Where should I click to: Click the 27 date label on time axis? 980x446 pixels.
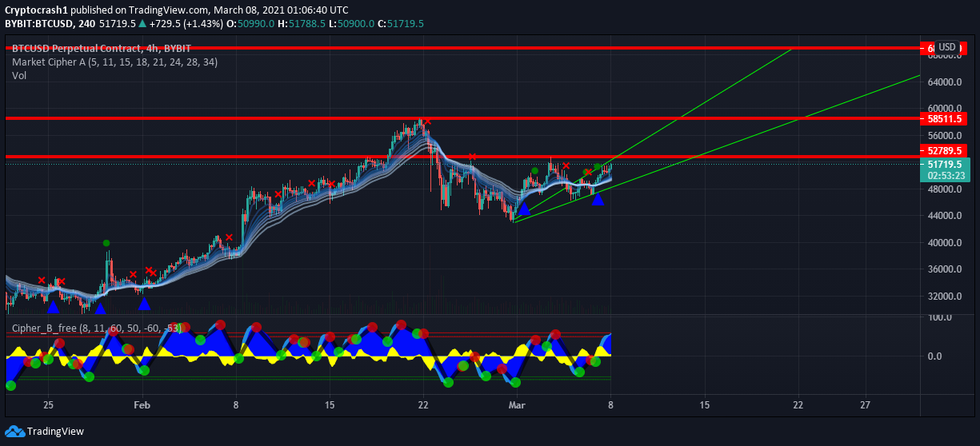[866, 405]
